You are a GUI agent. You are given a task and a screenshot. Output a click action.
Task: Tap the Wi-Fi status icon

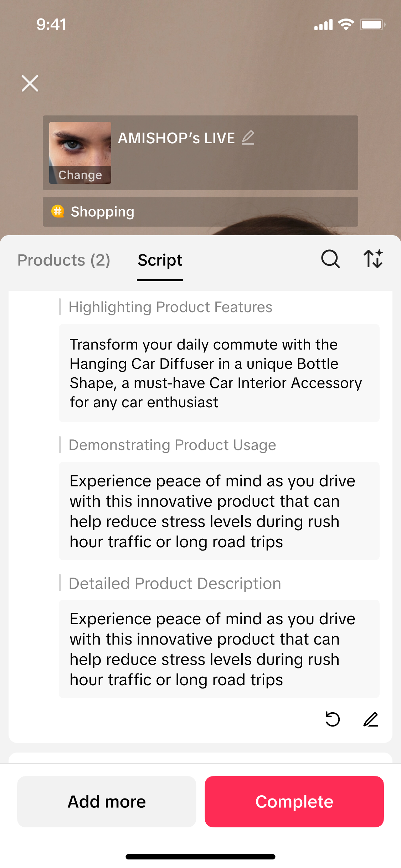[x=346, y=25]
